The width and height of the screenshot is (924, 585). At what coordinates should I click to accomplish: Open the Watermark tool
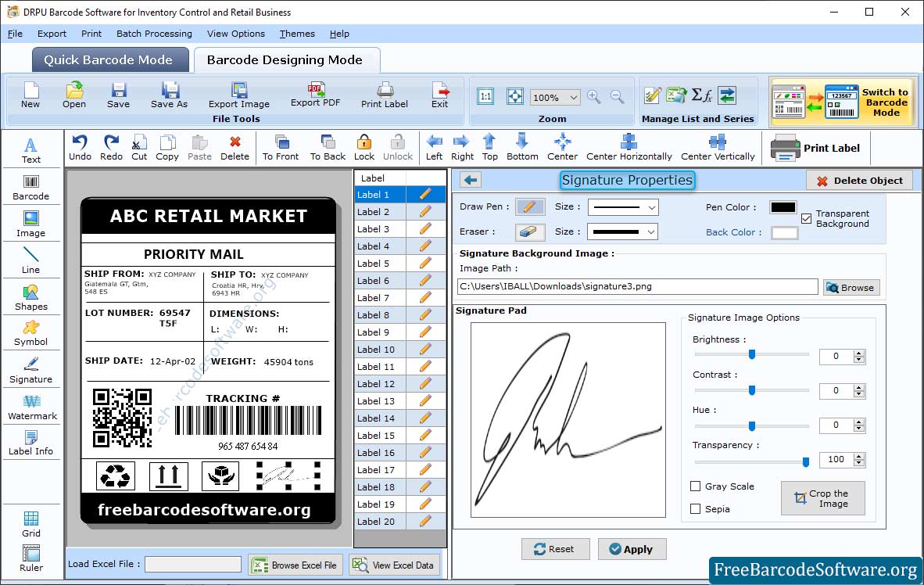tap(32, 407)
